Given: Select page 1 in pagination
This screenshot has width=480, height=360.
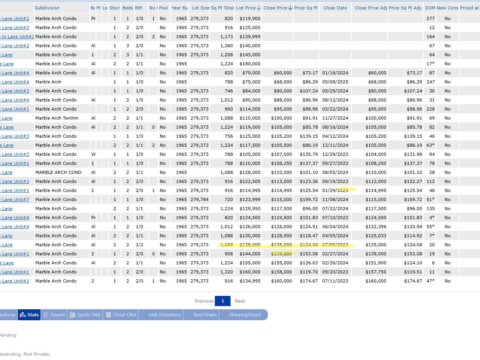Looking at the screenshot, I should point(223,301).
